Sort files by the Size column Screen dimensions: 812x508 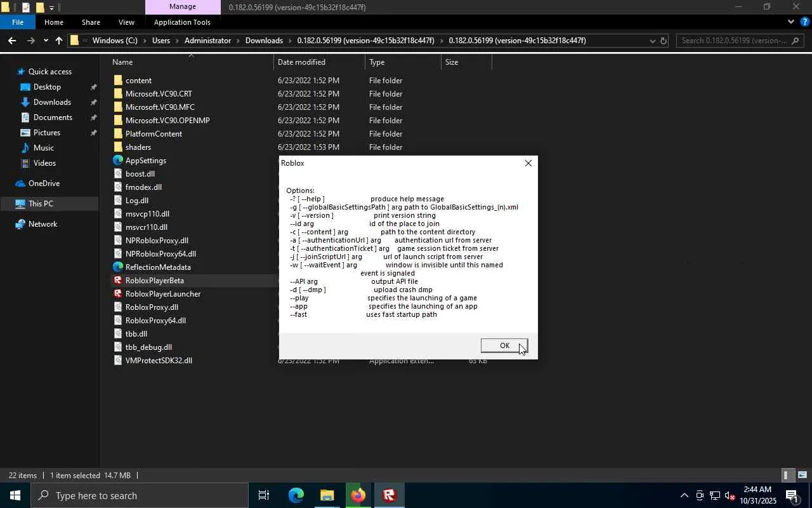[452, 62]
